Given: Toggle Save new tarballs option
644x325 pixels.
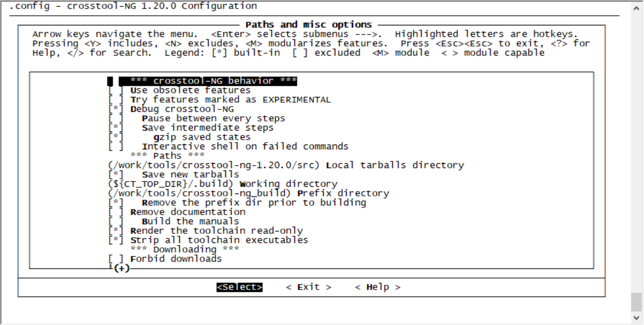Looking at the screenshot, I should 116,174.
